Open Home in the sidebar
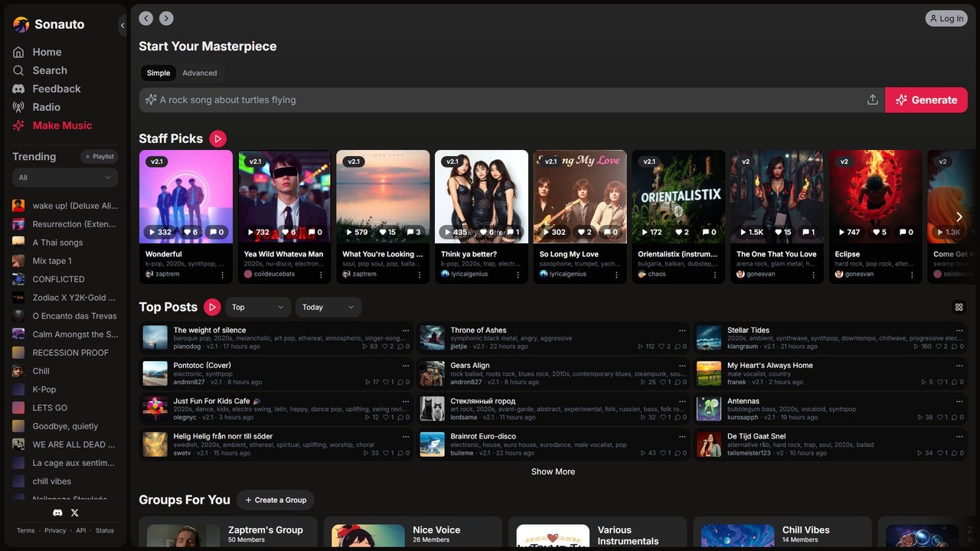This screenshot has width=980, height=551. tap(47, 52)
